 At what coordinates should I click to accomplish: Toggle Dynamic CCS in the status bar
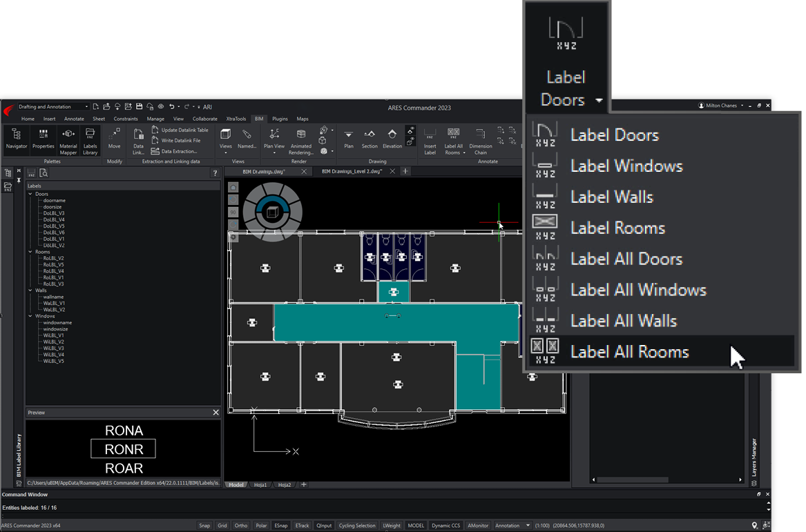click(445, 525)
